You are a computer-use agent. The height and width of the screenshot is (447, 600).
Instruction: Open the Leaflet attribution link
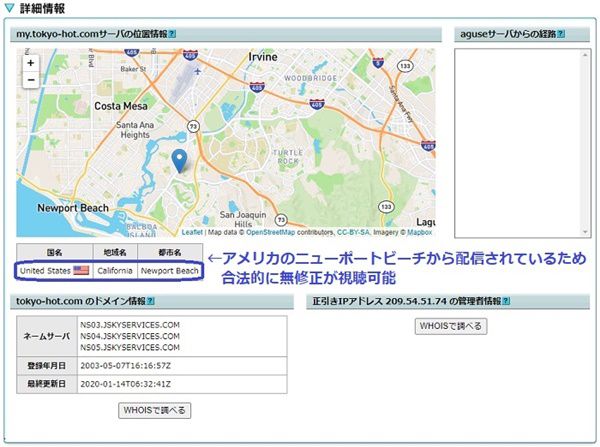[192, 232]
